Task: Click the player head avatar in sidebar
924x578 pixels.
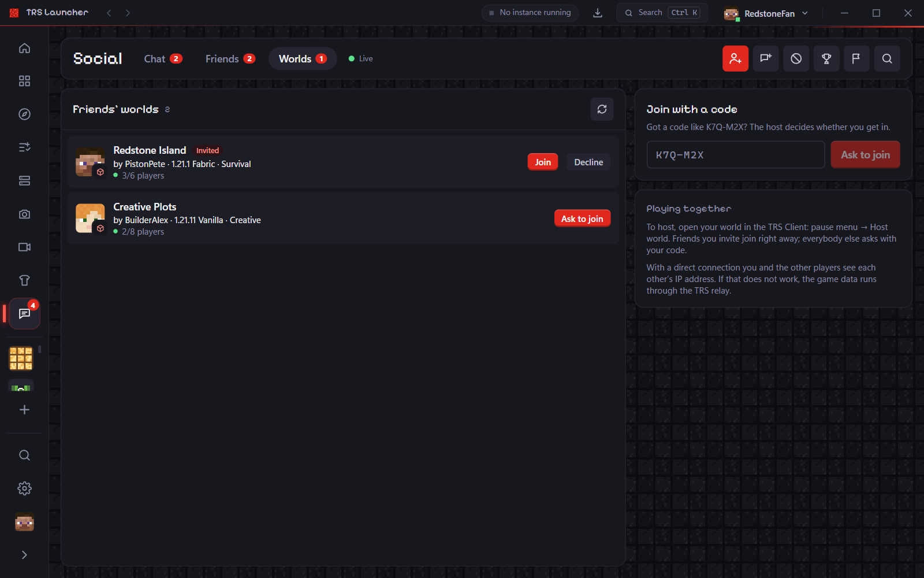Action: click(x=24, y=522)
